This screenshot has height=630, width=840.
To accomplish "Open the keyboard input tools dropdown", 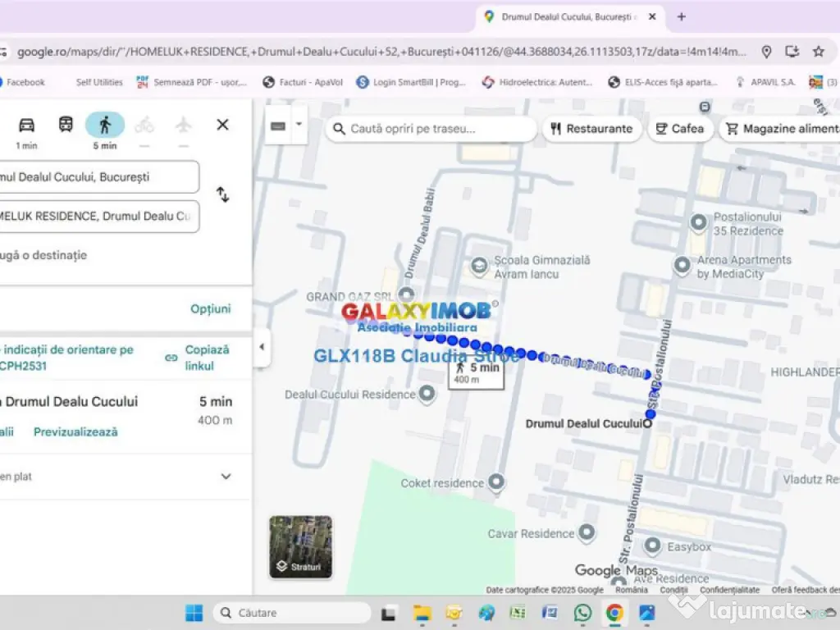I will (299, 126).
